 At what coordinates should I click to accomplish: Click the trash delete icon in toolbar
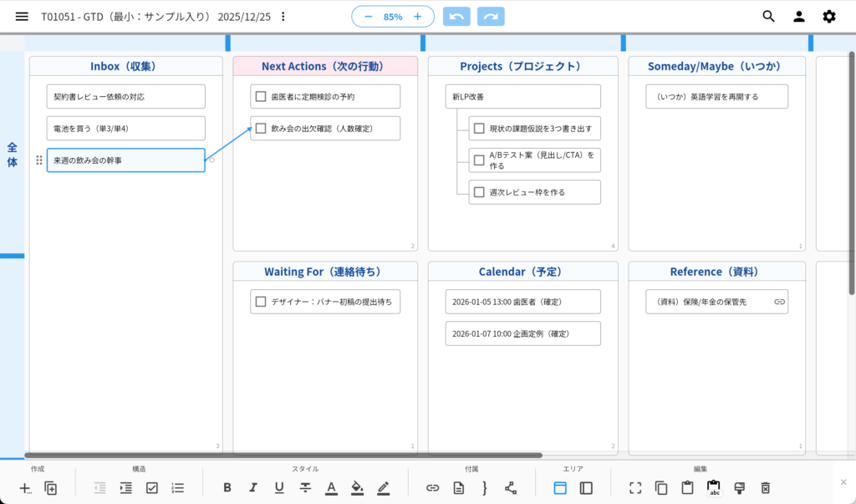765,488
